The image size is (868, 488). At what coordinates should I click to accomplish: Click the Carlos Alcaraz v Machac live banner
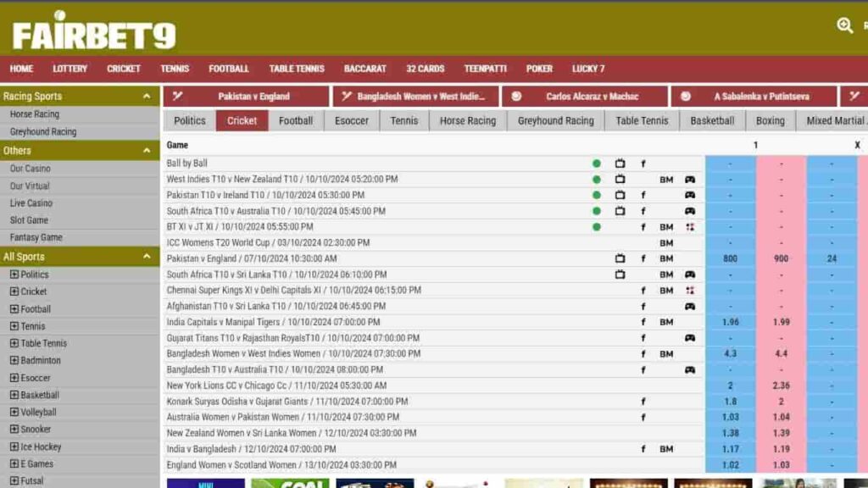pyautogui.click(x=583, y=97)
